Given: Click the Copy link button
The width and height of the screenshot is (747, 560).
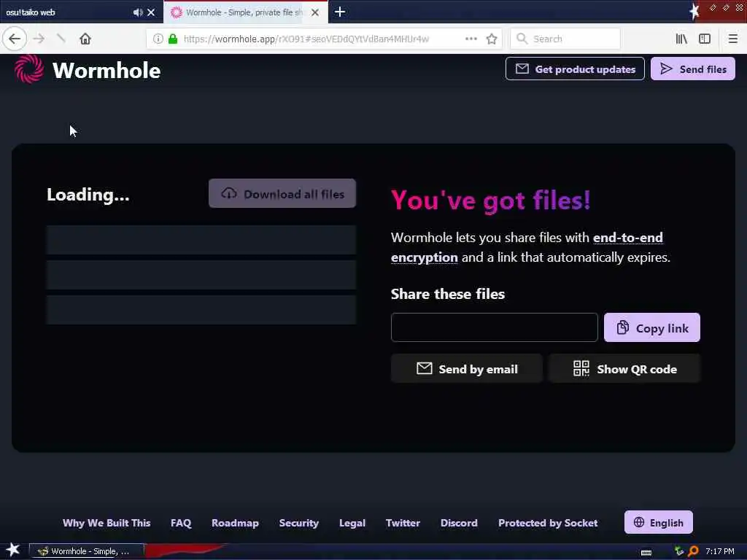Looking at the screenshot, I should 651,327.
